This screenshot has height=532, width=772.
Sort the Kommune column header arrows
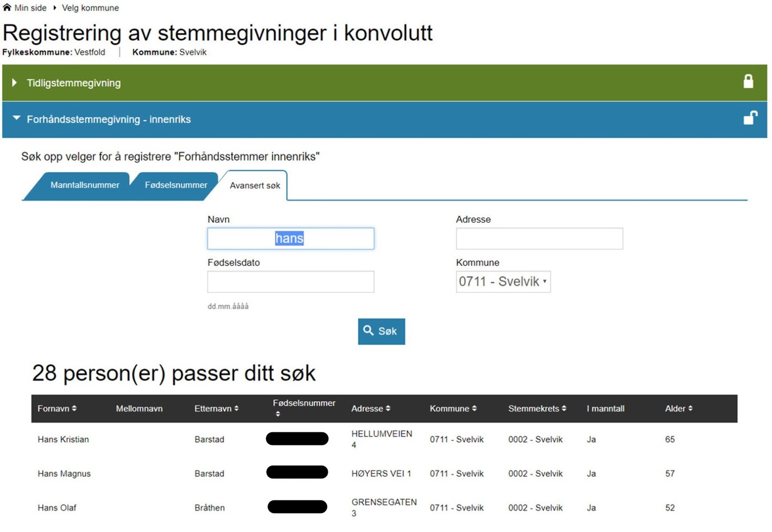coord(474,409)
